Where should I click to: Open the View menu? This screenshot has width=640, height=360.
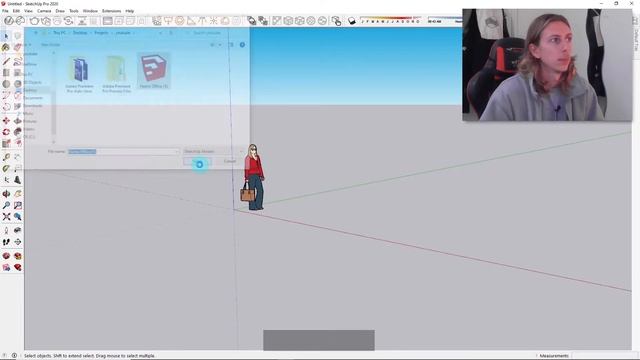(x=28, y=11)
